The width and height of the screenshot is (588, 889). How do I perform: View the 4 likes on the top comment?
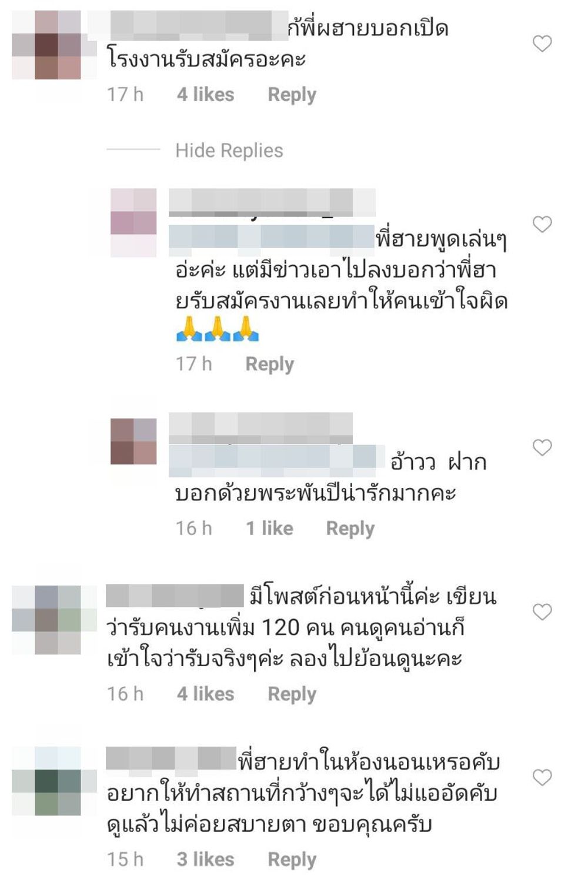(206, 95)
